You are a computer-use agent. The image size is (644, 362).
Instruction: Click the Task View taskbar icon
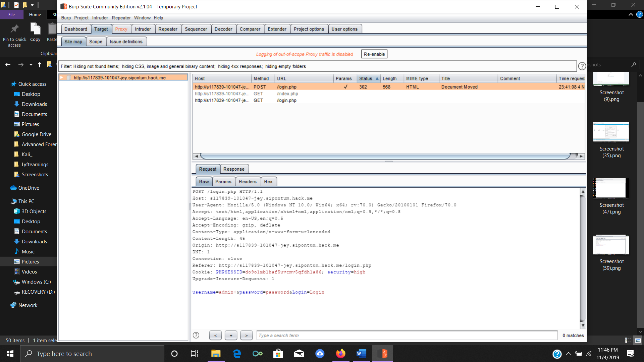pos(195,354)
